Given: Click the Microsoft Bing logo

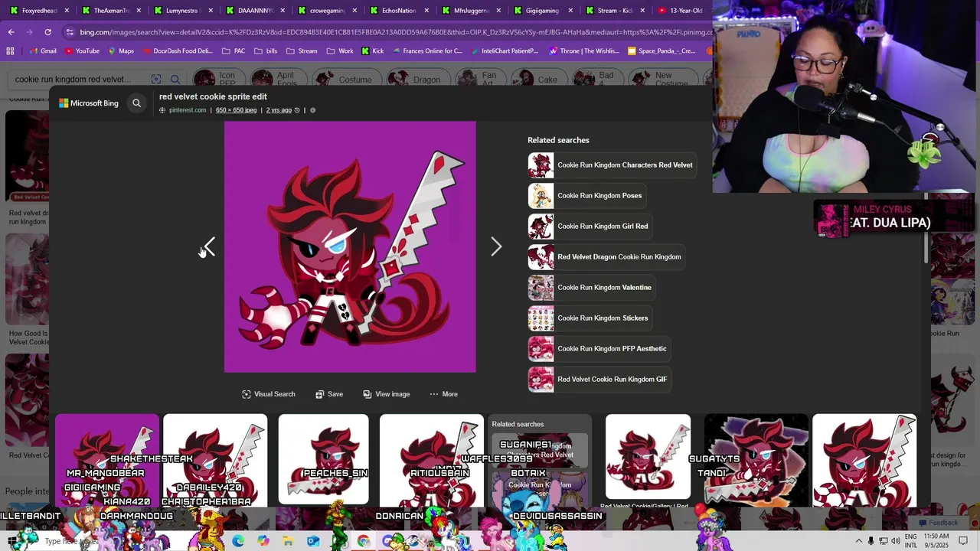Looking at the screenshot, I should coord(89,103).
